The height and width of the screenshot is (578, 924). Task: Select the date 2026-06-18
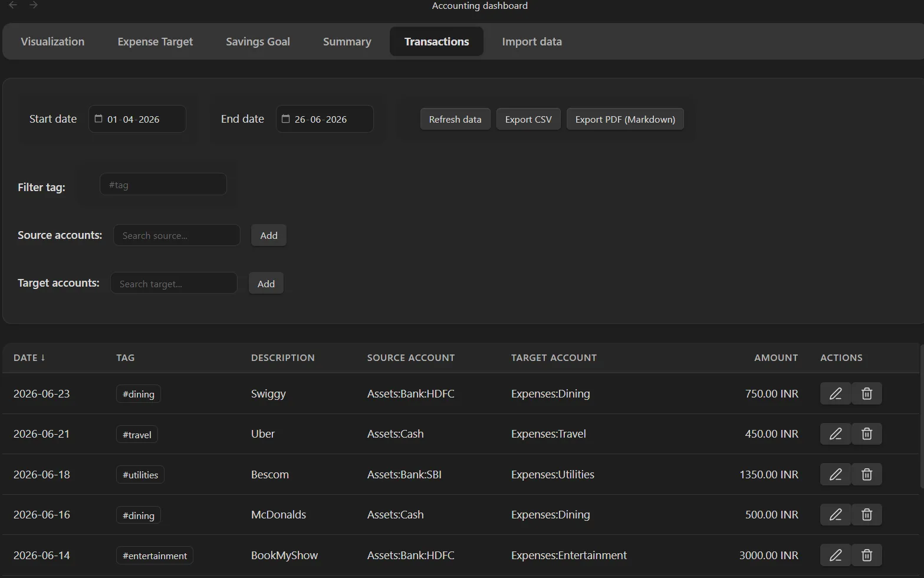[x=42, y=474]
